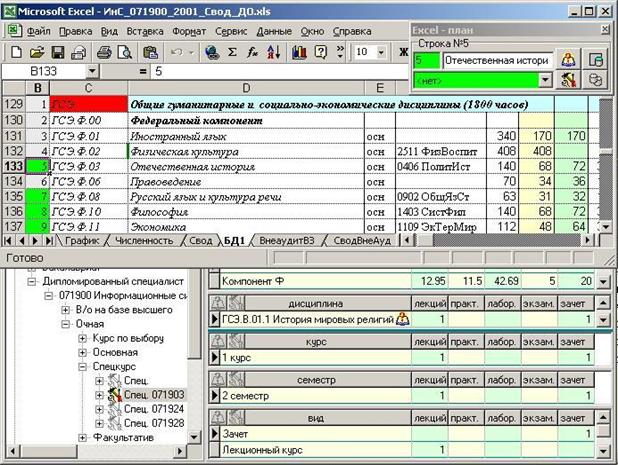618x465 pixels.
Task: Click the Save diskette icon
Action: tap(57, 51)
